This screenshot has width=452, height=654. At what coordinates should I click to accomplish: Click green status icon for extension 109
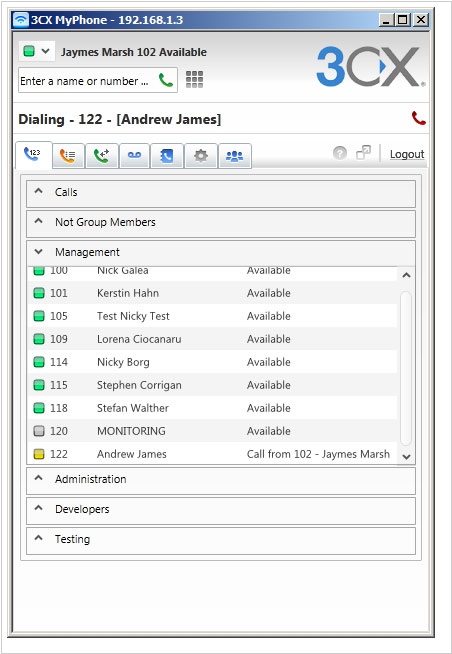click(39, 339)
